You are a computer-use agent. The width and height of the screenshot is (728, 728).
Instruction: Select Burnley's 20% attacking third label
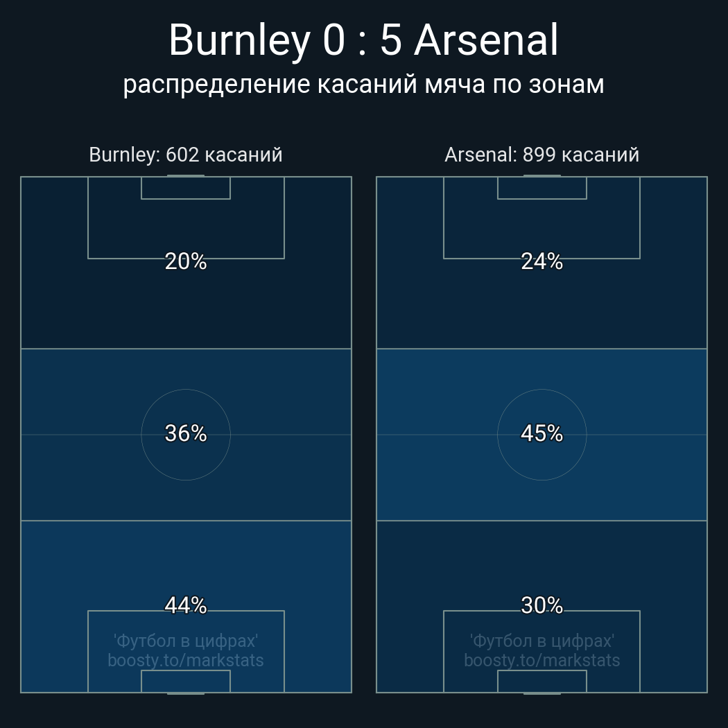186,261
